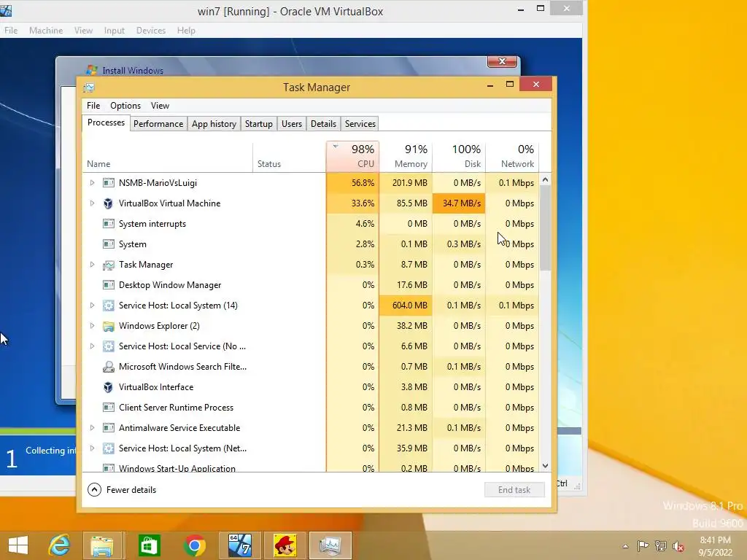
Task: Click the taskbar clock showing 8:41 PM
Action: tap(715, 546)
